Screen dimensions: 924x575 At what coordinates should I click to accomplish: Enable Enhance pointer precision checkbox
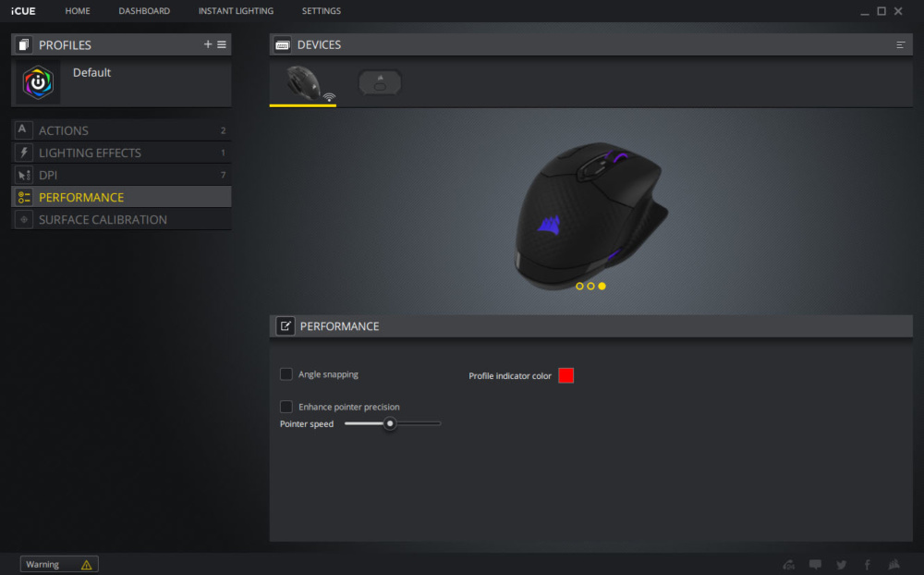[286, 407]
